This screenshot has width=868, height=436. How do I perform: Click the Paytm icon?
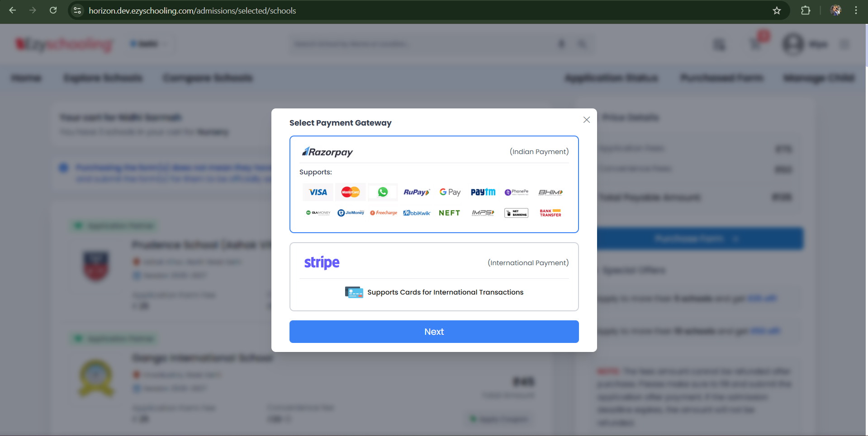pos(483,192)
